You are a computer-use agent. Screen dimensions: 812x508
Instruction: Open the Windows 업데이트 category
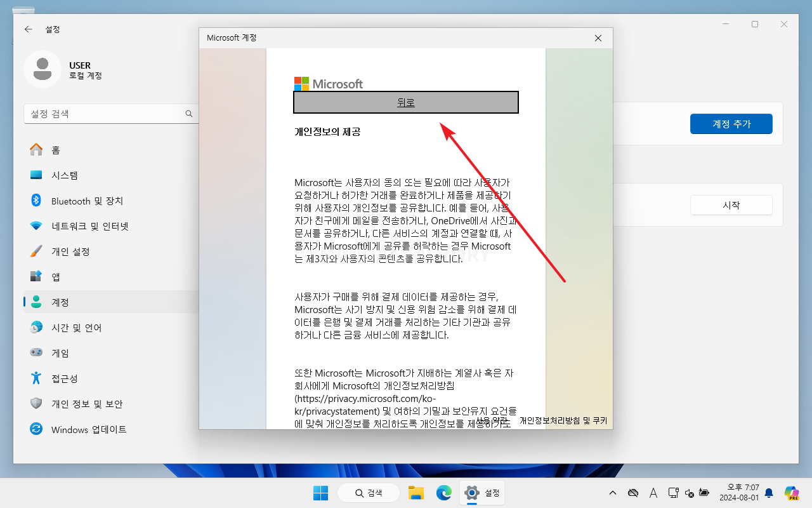coord(112,429)
